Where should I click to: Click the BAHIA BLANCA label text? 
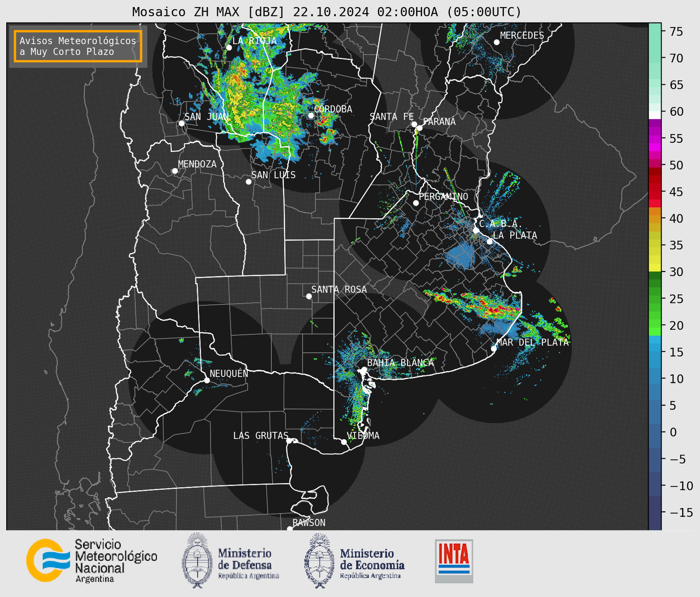[400, 363]
